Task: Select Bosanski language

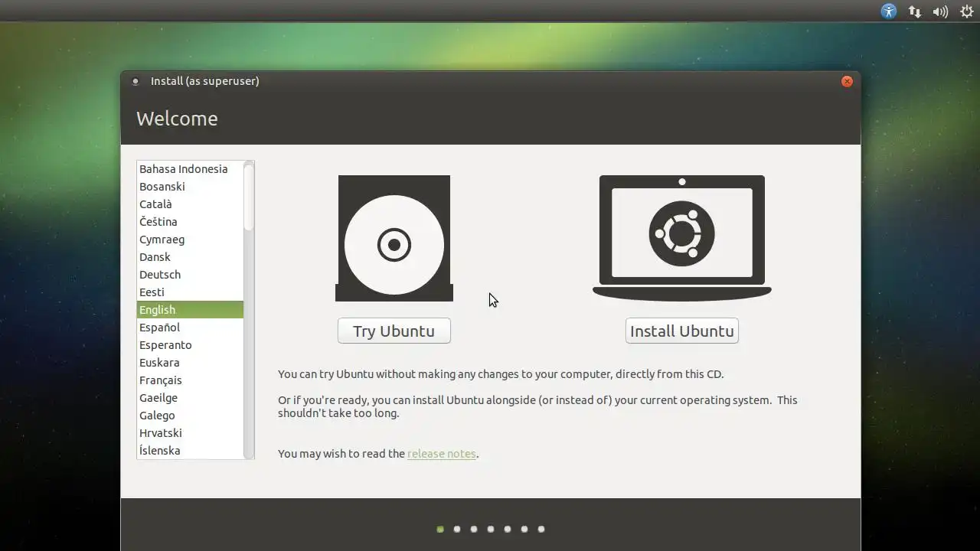Action: click(190, 187)
